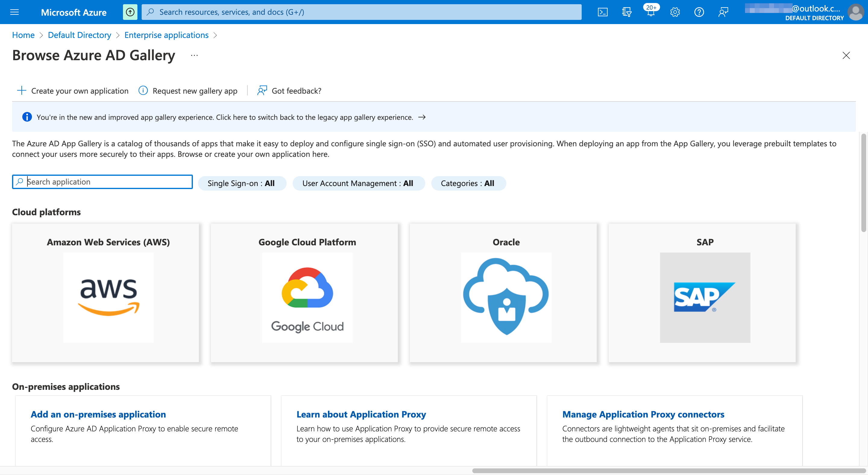This screenshot has width=868, height=475.
Task: Open the Cloud Shell terminal icon
Action: 603,12
